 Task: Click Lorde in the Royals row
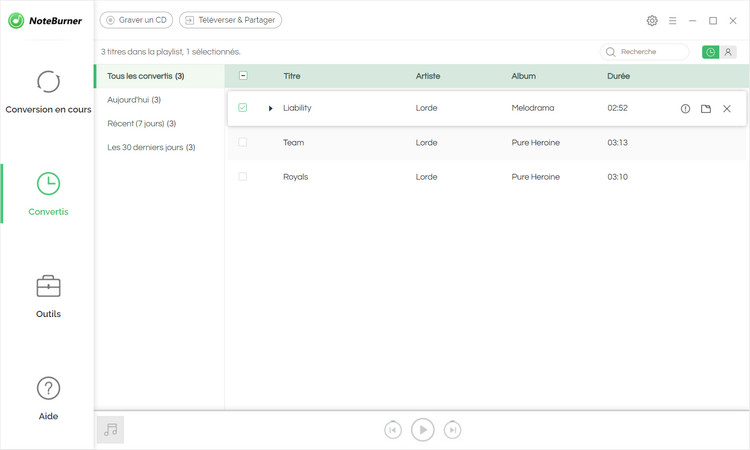(x=426, y=177)
